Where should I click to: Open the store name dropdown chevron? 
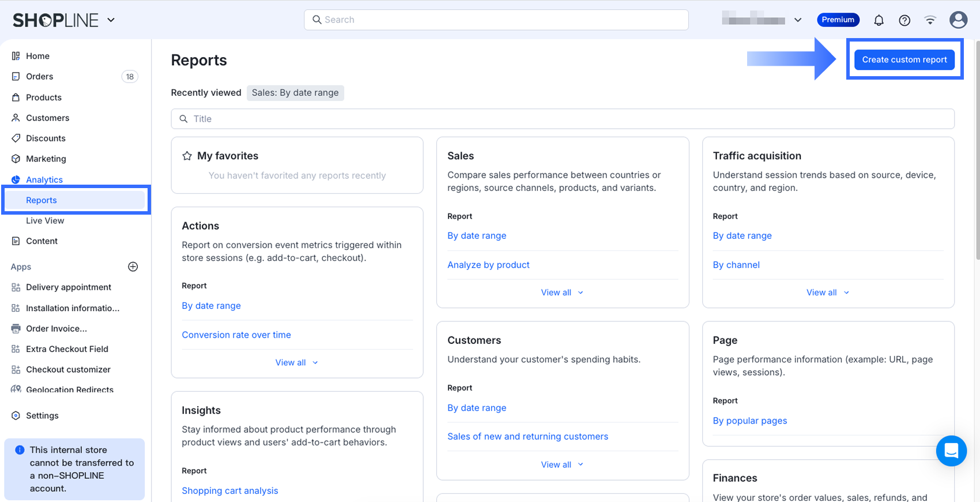tap(798, 20)
